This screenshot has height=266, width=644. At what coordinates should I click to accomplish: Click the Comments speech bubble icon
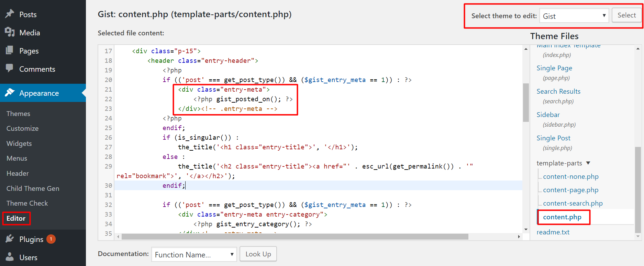pos(10,68)
